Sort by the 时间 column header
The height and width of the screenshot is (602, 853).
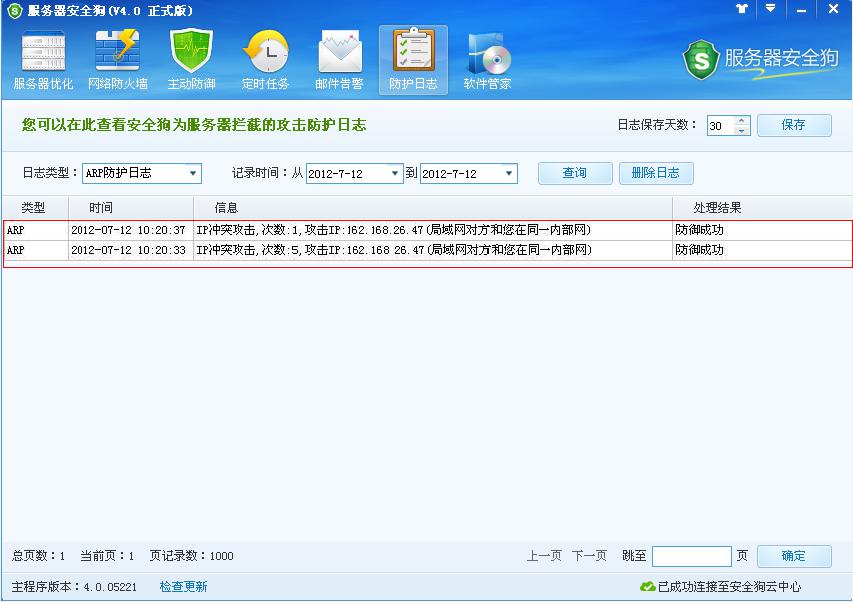[101, 208]
